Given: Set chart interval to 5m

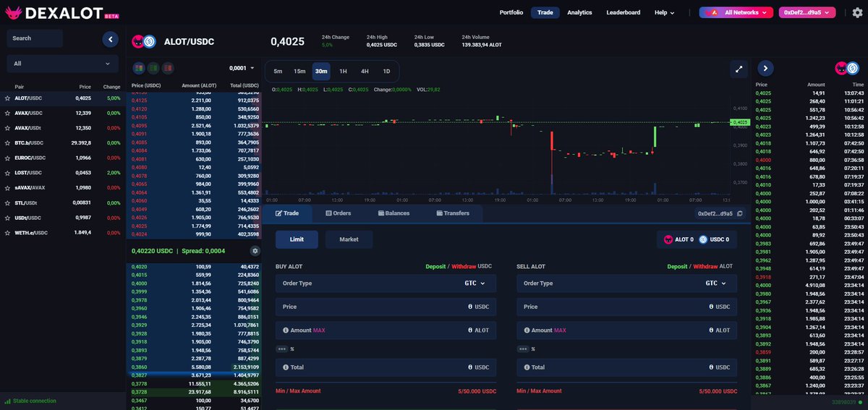Looking at the screenshot, I should coord(278,71).
